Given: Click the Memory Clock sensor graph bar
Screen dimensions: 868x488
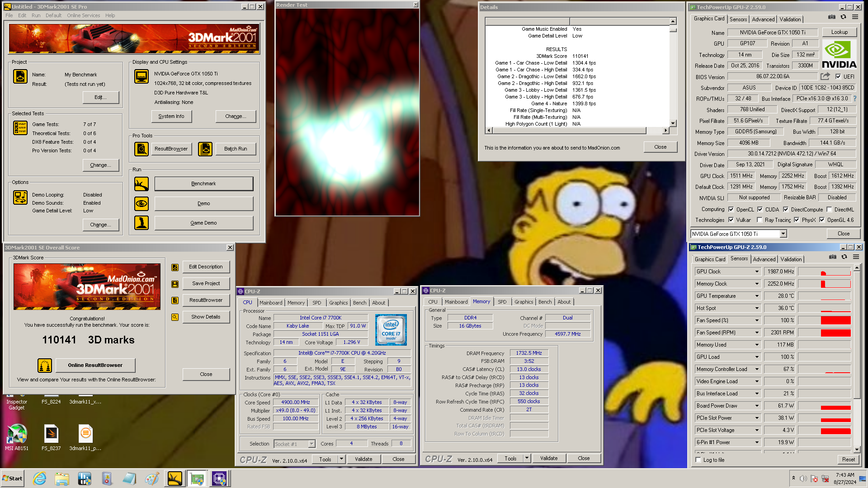Looking at the screenshot, I should click(824, 284).
